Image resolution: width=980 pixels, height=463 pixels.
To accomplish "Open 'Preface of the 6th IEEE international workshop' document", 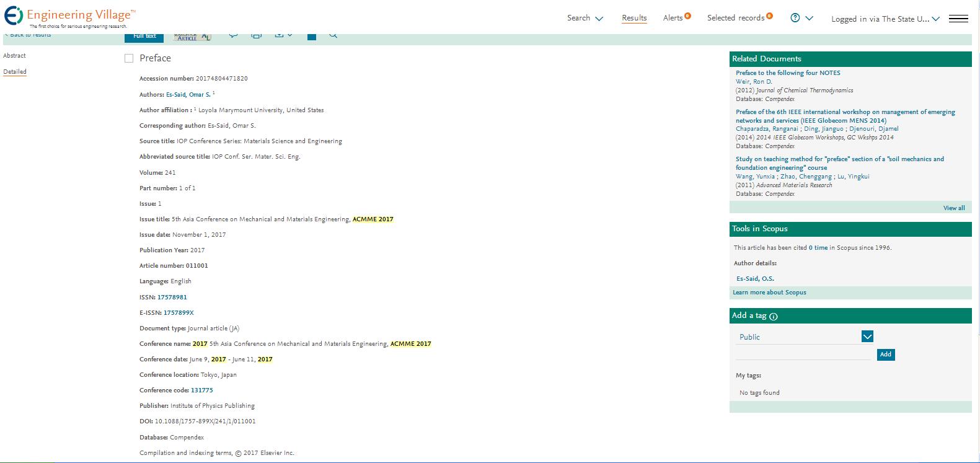I will [845, 117].
